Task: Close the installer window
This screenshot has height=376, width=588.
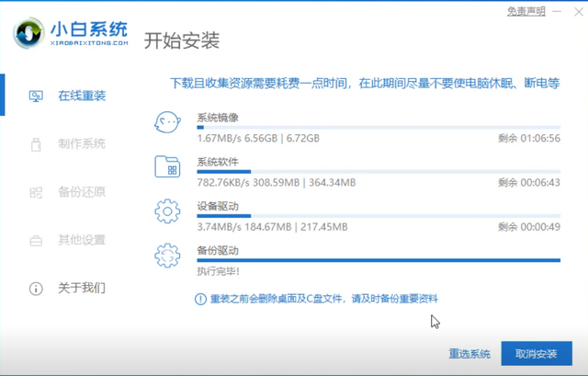Action: point(578,12)
